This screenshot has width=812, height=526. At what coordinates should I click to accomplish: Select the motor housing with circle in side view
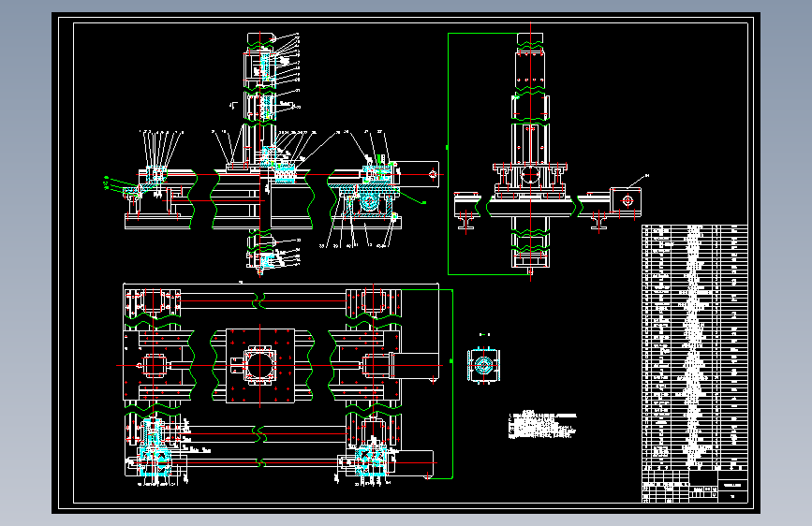click(626, 201)
